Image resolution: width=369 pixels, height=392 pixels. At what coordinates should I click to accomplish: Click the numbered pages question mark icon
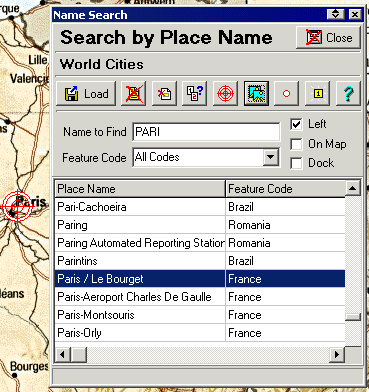195,94
